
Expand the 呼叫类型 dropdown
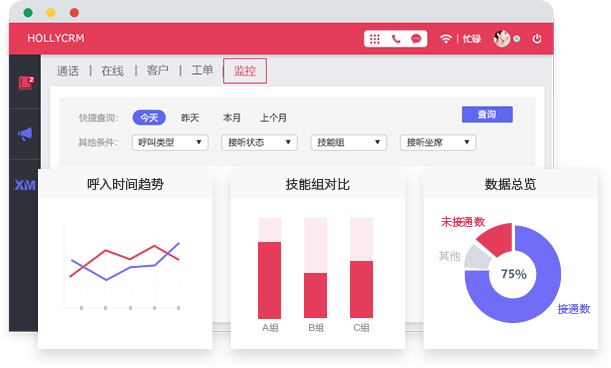point(170,142)
